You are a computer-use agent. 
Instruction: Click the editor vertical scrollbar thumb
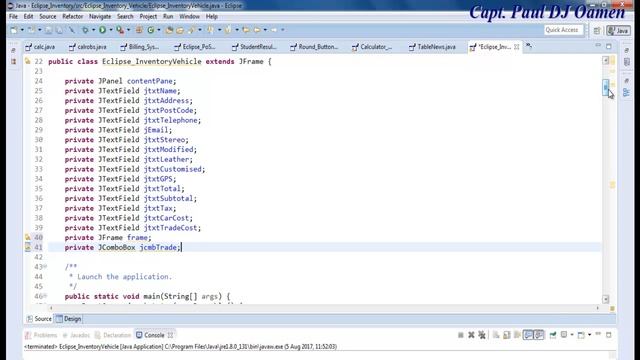[x=606, y=87]
